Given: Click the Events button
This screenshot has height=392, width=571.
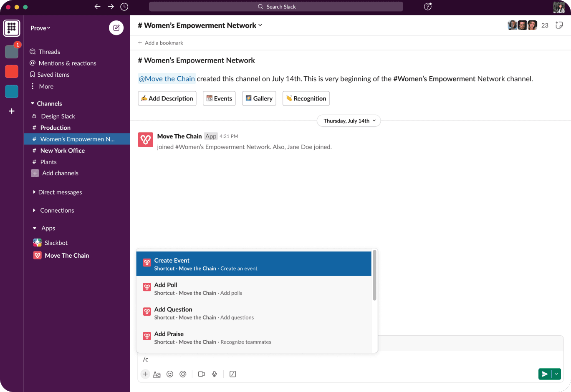Looking at the screenshot, I should (219, 98).
